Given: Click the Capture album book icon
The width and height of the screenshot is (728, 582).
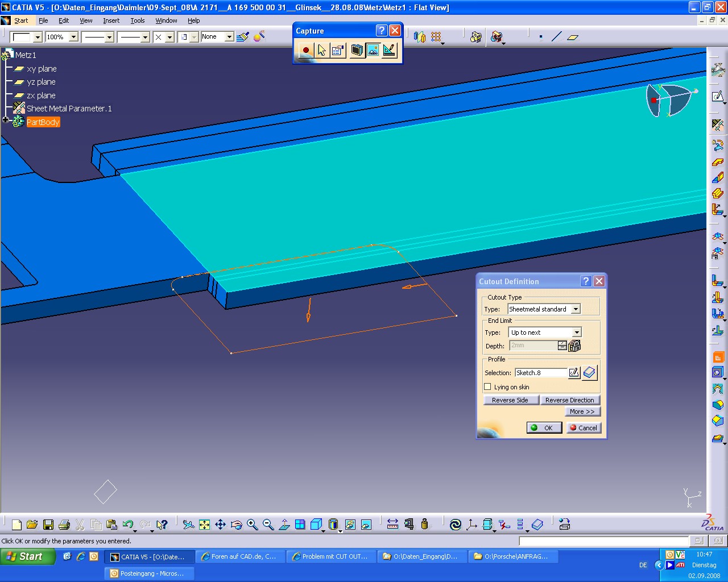Looking at the screenshot, I should click(x=357, y=51).
